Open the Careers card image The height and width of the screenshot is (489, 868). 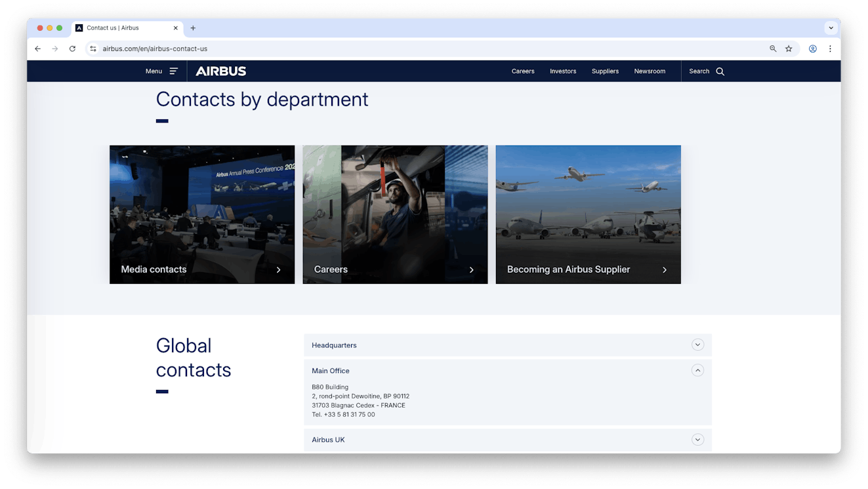tap(395, 214)
